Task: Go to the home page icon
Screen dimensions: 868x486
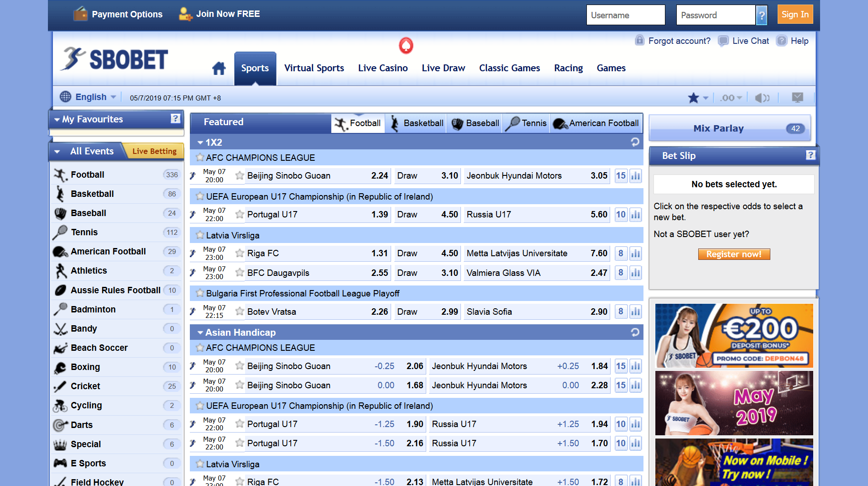Action: (219, 69)
